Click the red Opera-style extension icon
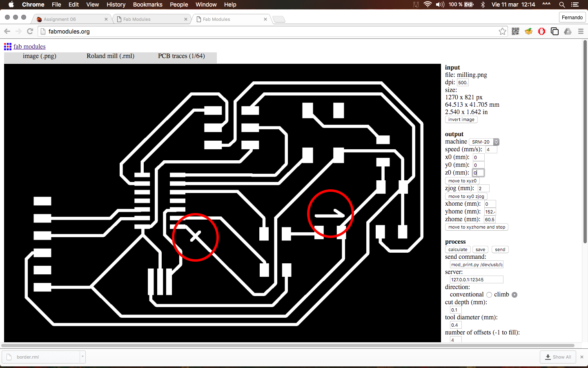This screenshot has height=368, width=588. point(541,31)
